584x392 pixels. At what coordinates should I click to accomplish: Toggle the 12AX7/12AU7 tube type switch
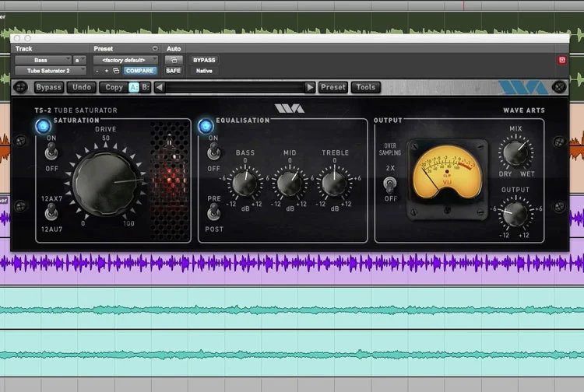pyautogui.click(x=51, y=213)
